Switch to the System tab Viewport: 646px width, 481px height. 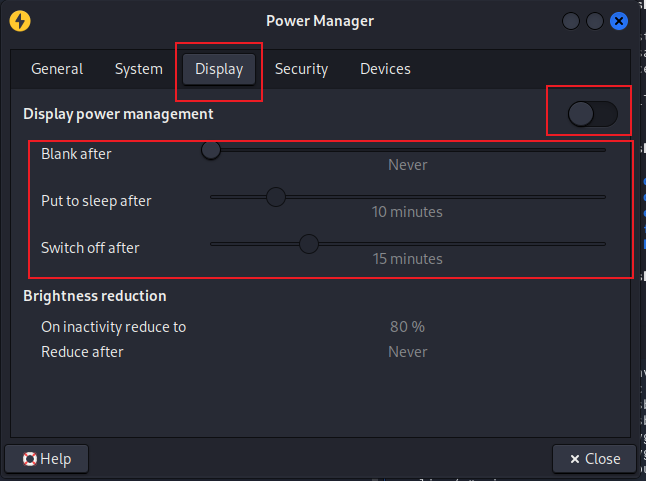pyautogui.click(x=138, y=69)
